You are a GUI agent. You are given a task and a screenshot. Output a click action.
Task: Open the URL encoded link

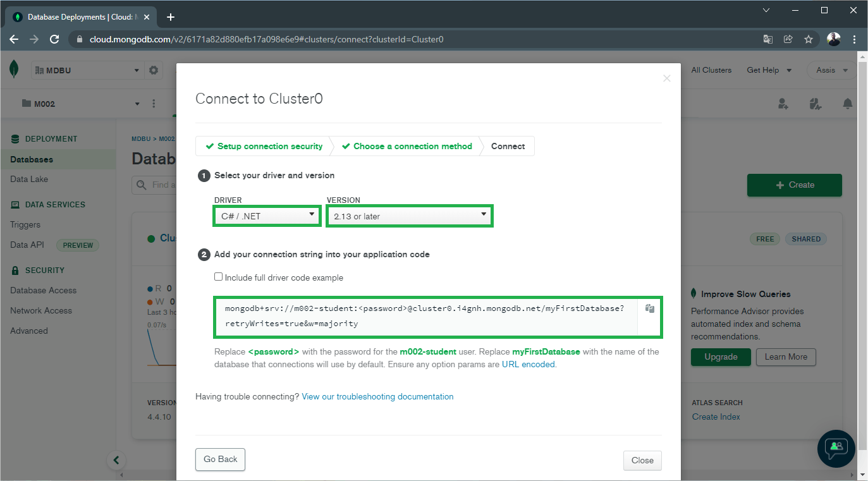coord(529,365)
